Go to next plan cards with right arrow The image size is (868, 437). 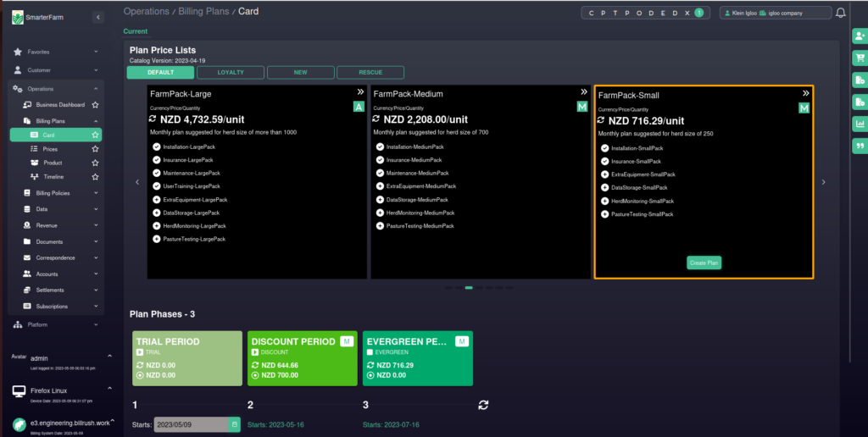823,182
